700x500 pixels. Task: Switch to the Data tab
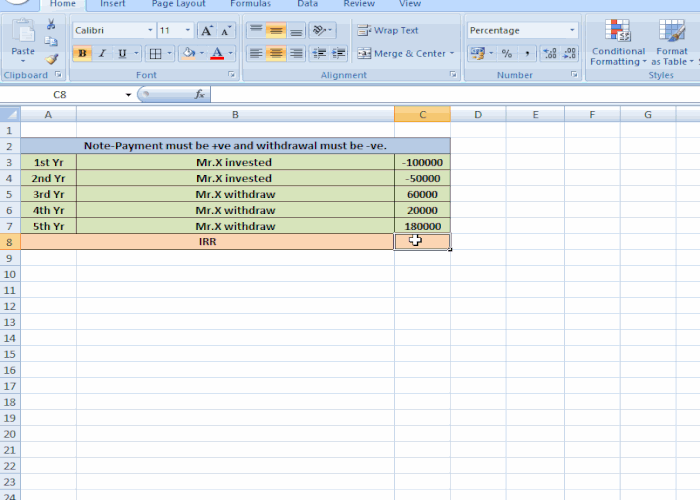pyautogui.click(x=308, y=4)
